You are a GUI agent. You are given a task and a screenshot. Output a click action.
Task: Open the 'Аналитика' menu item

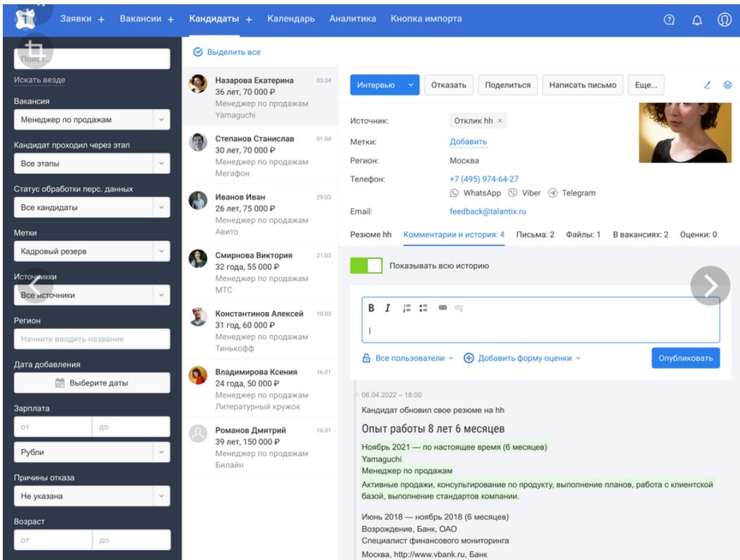click(x=352, y=19)
